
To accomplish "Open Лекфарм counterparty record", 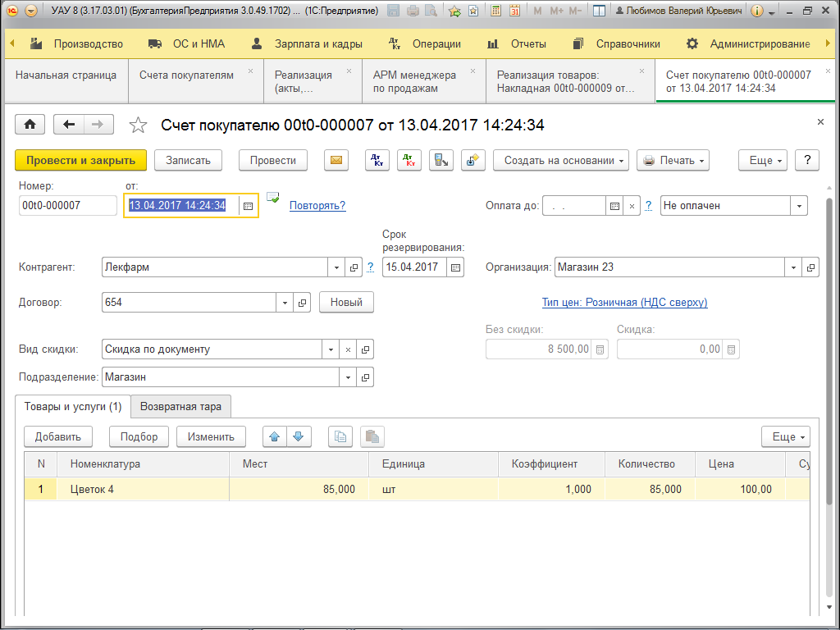I will tap(354, 267).
